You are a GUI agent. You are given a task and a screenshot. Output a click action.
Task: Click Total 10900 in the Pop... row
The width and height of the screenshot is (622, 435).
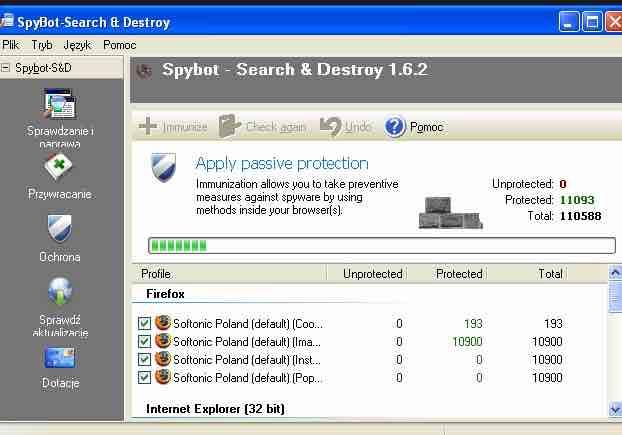[547, 378]
